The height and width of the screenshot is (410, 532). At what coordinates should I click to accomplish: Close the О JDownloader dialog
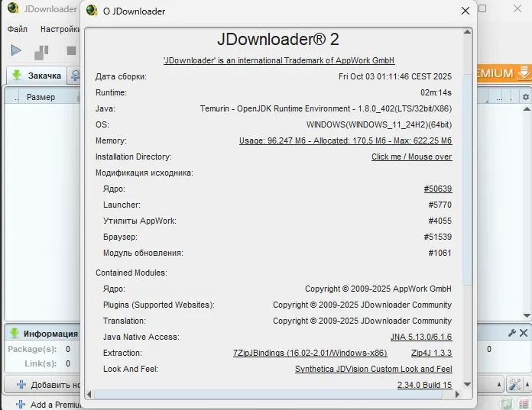point(465,11)
